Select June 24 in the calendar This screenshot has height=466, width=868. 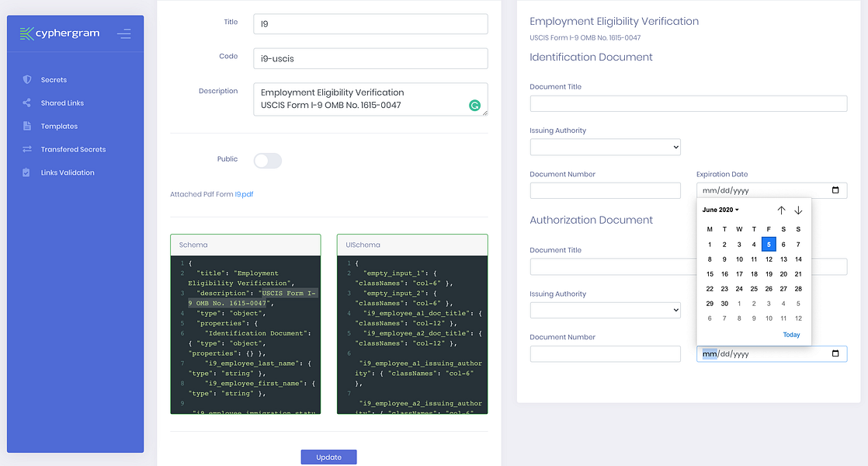[739, 289]
